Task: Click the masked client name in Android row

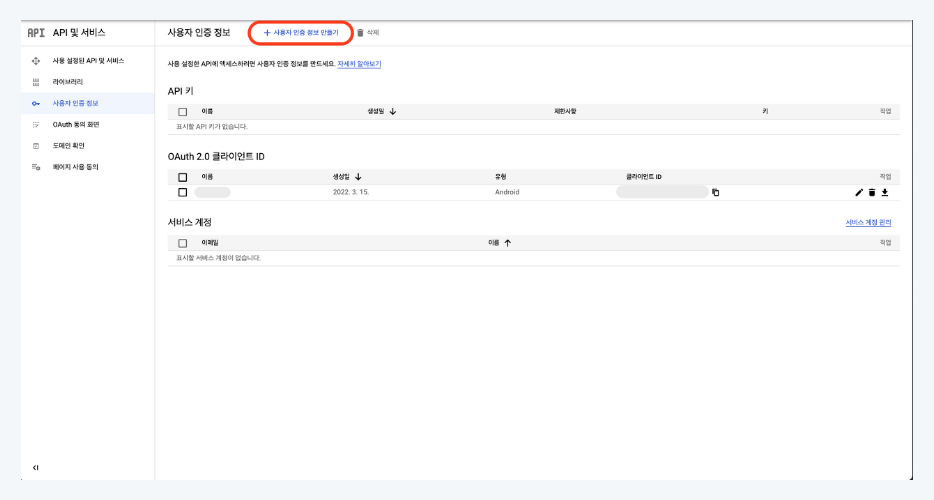Action: [213, 192]
